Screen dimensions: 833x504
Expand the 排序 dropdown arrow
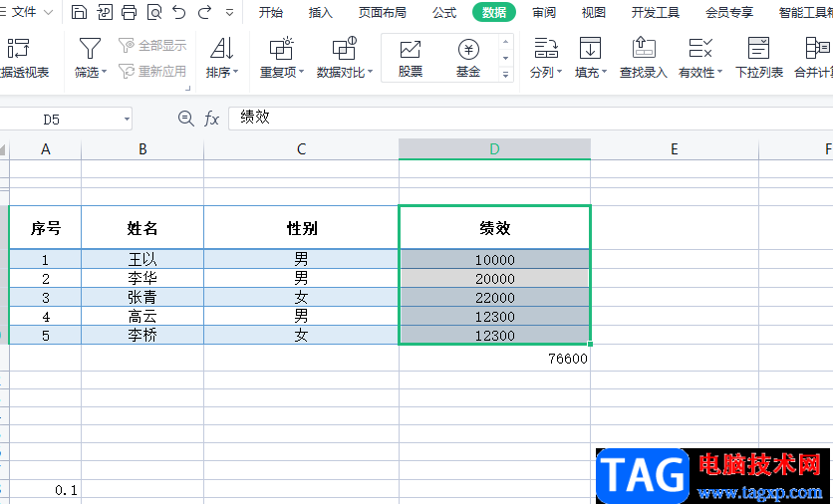point(236,72)
